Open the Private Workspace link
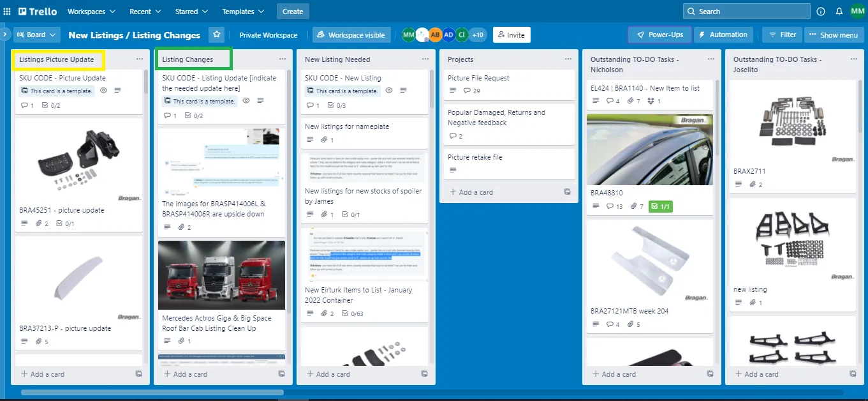This screenshot has height=401, width=868. tap(268, 35)
